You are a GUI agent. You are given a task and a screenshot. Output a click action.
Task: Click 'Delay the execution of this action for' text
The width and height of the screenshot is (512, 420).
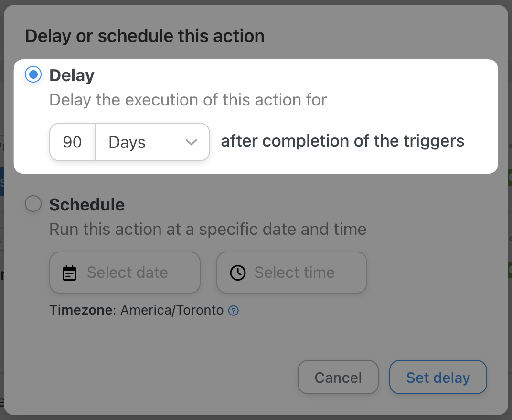tap(188, 100)
